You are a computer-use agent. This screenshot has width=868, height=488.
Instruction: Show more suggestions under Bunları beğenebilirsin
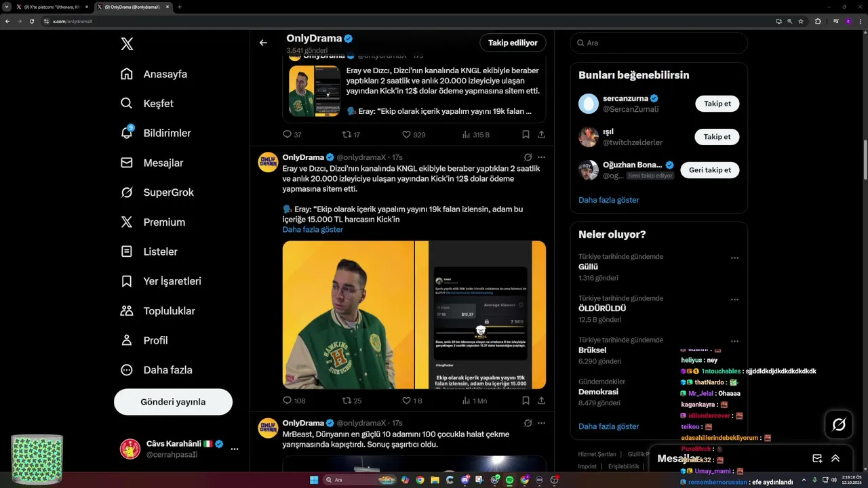coord(608,200)
